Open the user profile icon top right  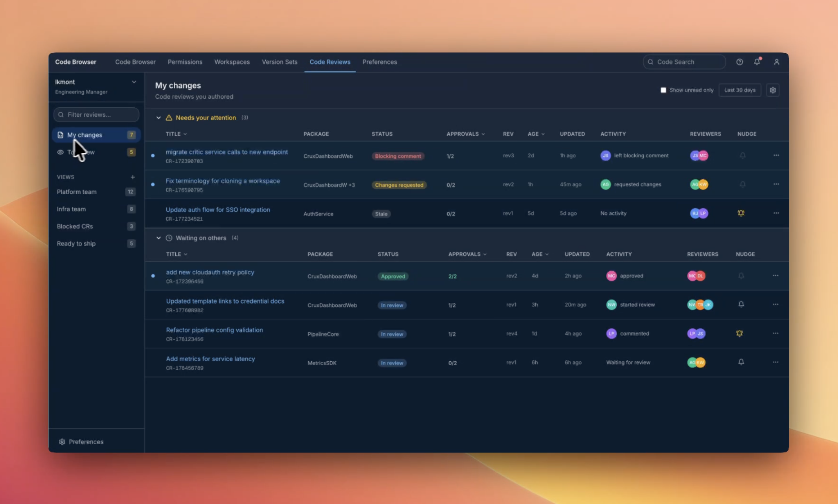(x=777, y=62)
